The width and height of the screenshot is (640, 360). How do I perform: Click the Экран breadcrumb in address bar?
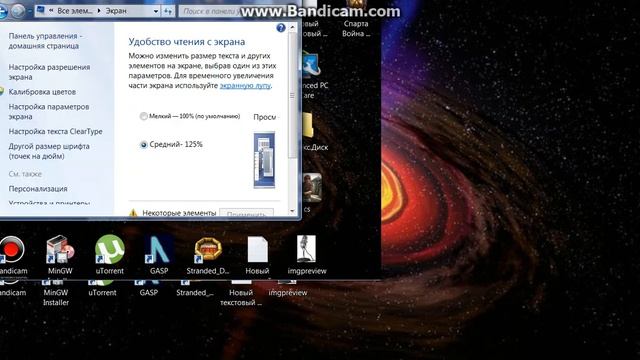[x=116, y=11]
